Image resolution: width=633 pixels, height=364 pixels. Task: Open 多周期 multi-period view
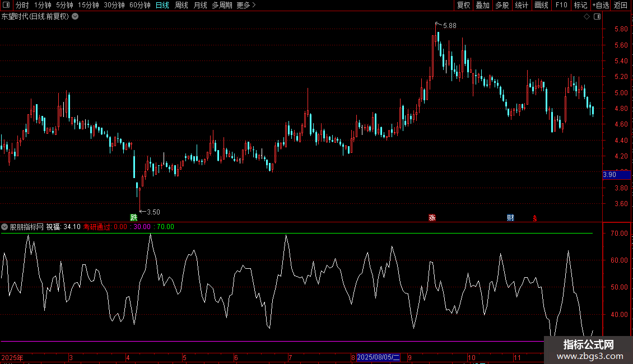[222, 5]
